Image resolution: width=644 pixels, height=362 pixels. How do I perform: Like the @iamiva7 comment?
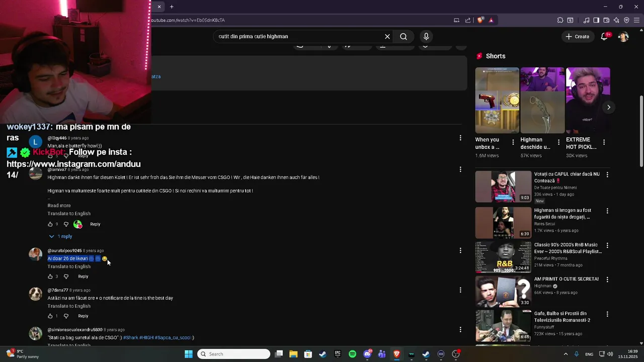coord(50,224)
